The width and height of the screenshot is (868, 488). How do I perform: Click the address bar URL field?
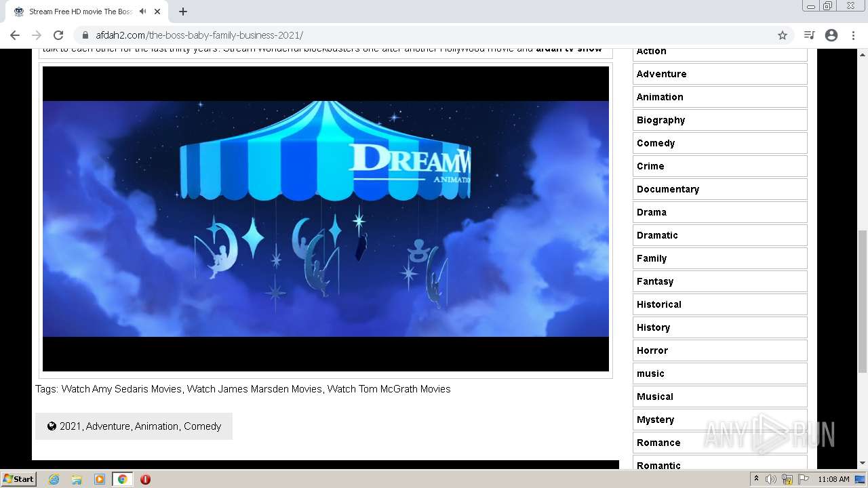tap(434, 35)
